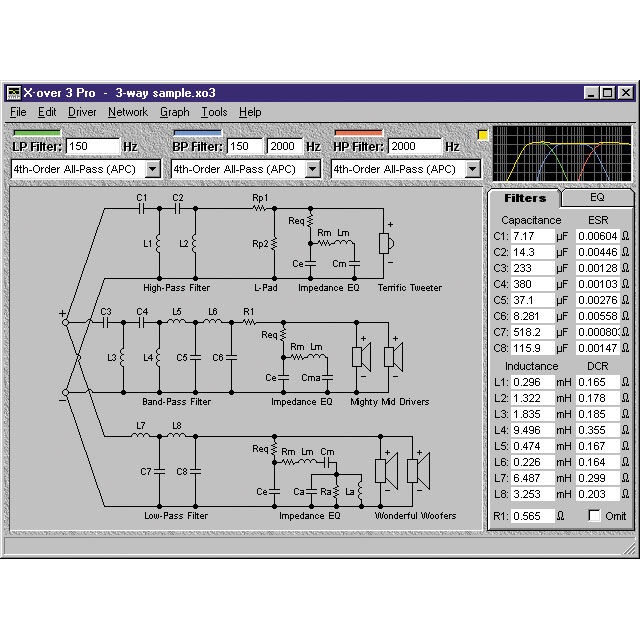Image resolution: width=641 pixels, height=641 pixels.
Task: Click inductor L8 in the low-pass filter
Action: [177, 436]
